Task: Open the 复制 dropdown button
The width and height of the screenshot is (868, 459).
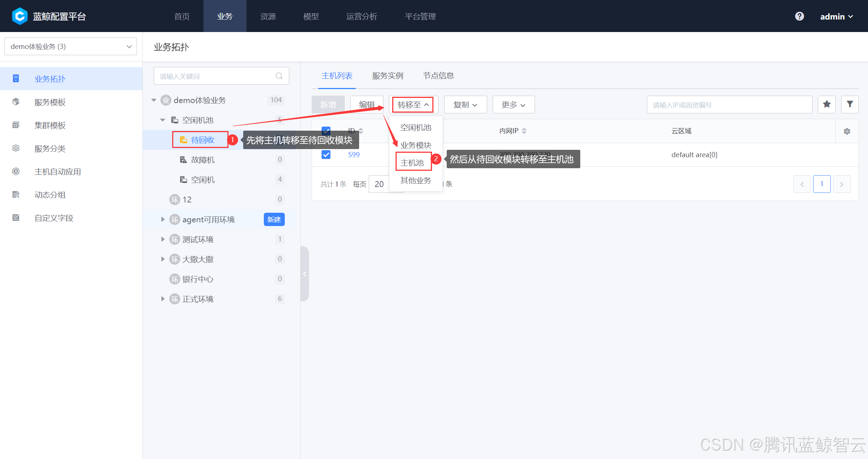Action: pyautogui.click(x=465, y=105)
